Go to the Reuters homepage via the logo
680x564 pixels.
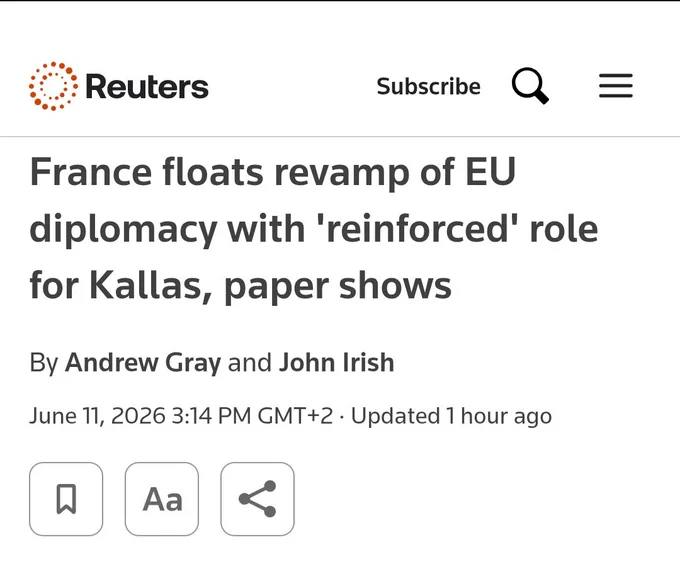point(118,86)
